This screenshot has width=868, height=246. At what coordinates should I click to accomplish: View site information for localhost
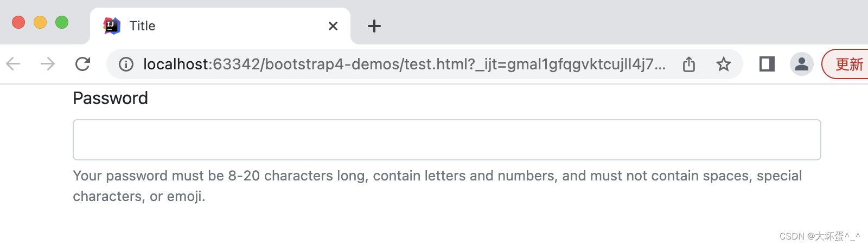126,64
